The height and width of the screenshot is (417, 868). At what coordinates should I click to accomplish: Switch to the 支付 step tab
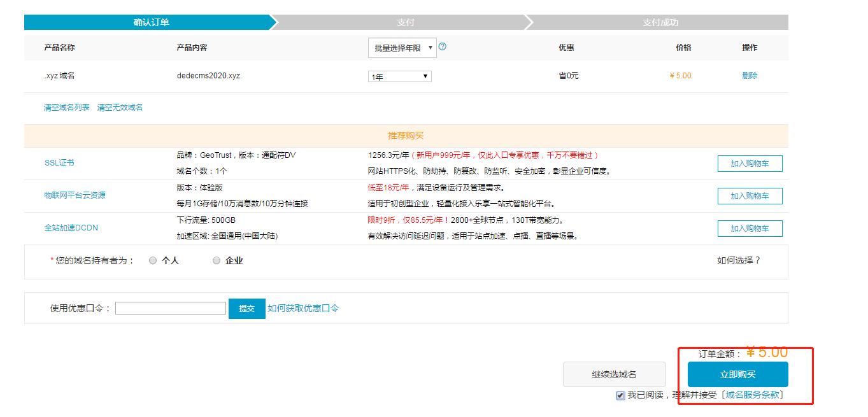[406, 22]
